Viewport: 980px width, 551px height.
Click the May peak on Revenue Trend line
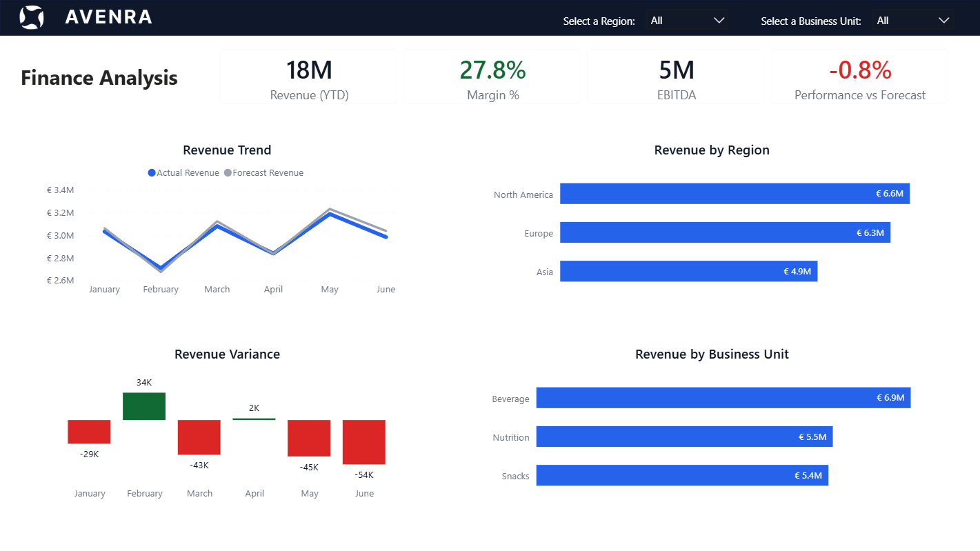coord(330,213)
